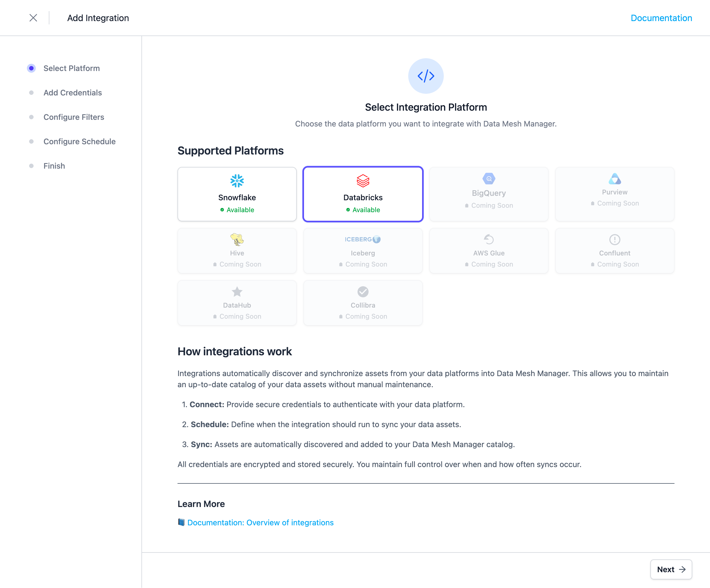Click the BigQuery hexagon icon

click(489, 179)
